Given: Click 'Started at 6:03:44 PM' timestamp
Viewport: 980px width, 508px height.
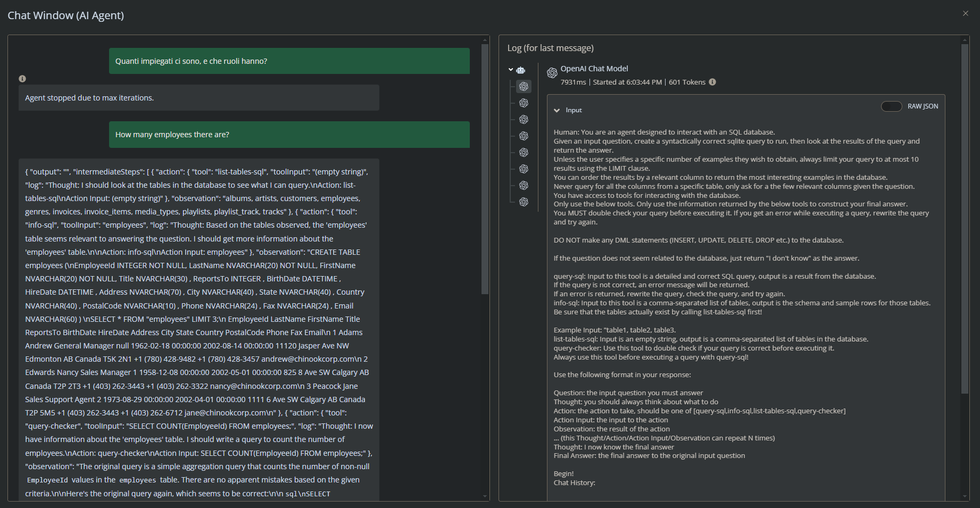Looking at the screenshot, I should coord(627,82).
